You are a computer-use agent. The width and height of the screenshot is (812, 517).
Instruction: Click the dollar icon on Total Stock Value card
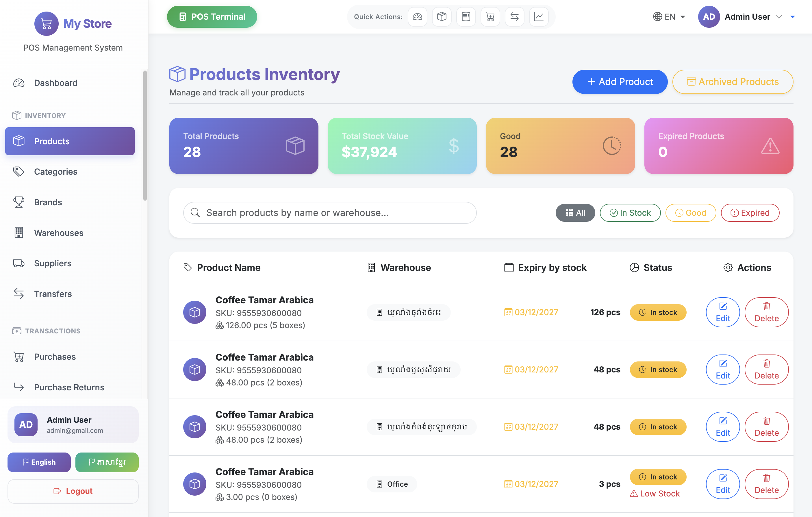pos(454,146)
